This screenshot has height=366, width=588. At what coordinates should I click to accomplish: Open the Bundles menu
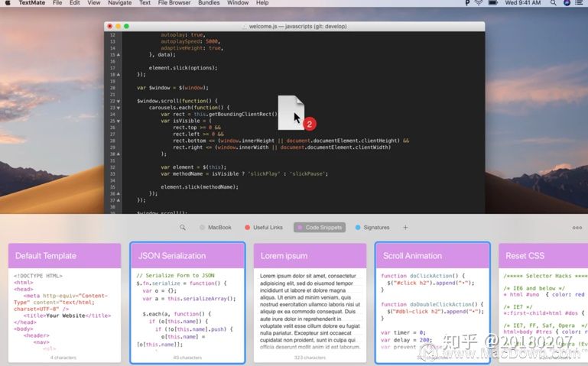[209, 3]
